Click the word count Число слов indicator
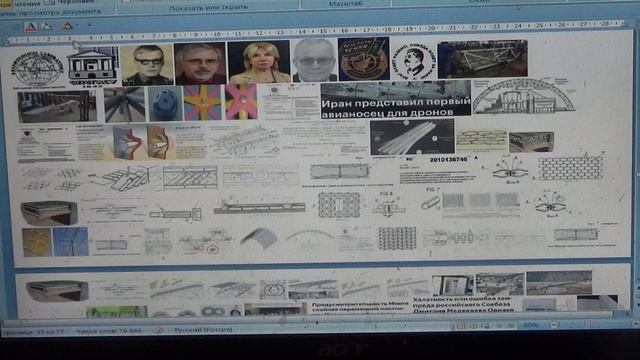 point(108,331)
